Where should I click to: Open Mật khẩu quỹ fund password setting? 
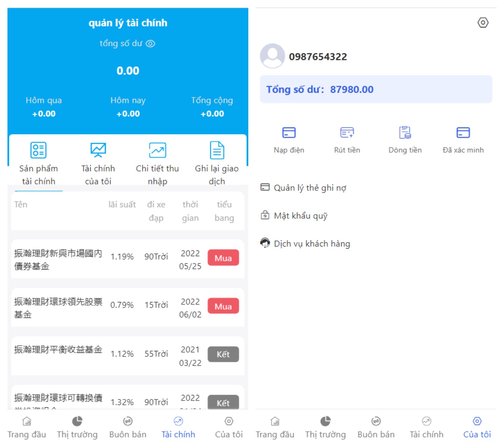pos(301,215)
